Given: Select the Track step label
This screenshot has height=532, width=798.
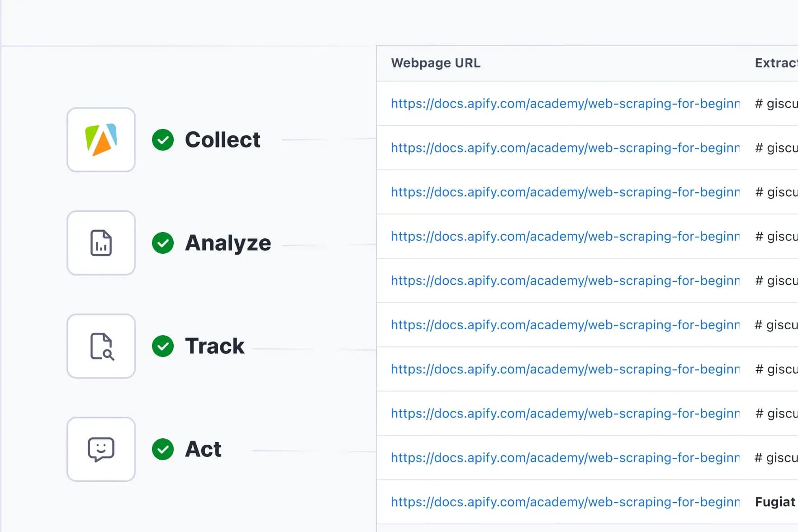Looking at the screenshot, I should point(214,346).
